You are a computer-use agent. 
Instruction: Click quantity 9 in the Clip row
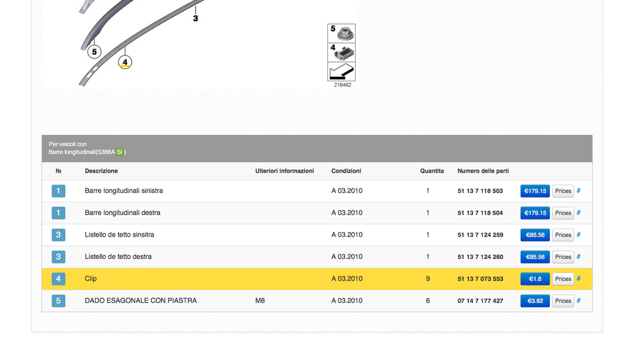pyautogui.click(x=428, y=279)
